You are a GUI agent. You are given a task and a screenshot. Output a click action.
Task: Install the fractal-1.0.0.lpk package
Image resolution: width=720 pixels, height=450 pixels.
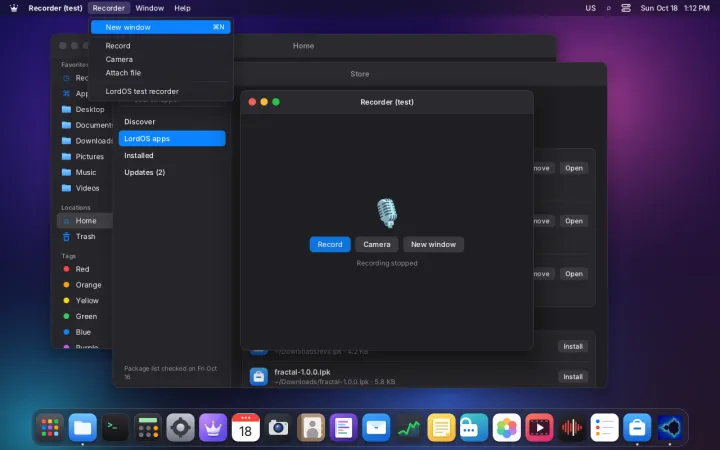click(x=573, y=377)
